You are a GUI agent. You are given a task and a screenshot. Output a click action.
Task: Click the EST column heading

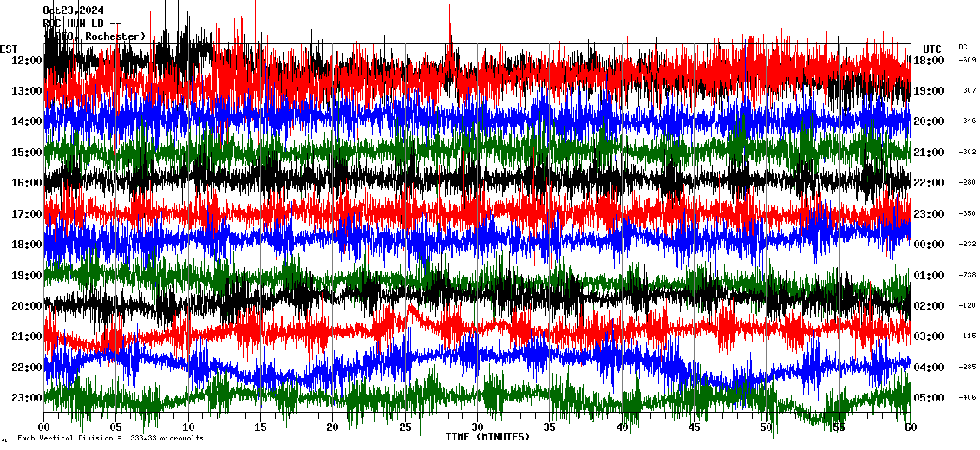9,49
